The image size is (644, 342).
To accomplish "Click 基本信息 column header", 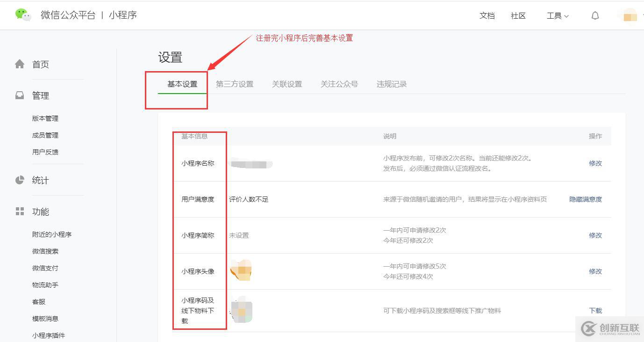I will click(194, 136).
